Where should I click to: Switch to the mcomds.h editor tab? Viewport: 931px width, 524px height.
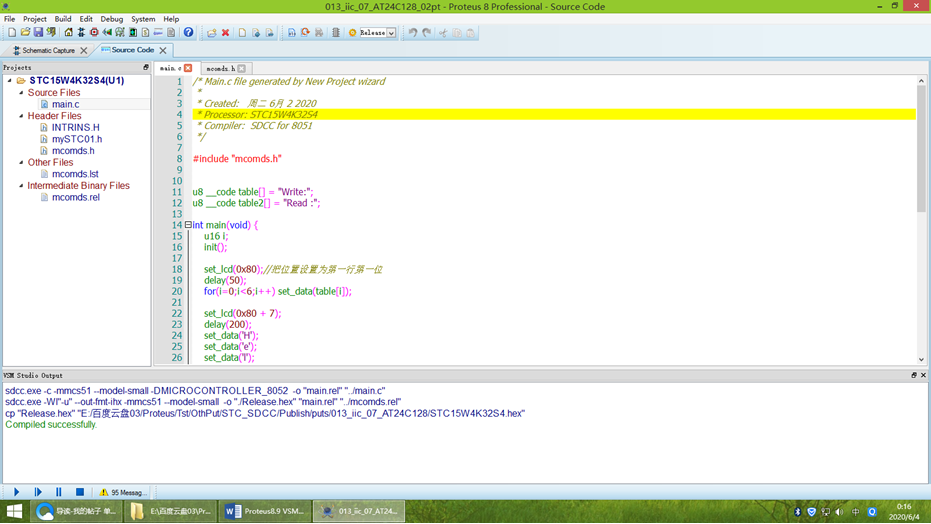pyautogui.click(x=220, y=68)
